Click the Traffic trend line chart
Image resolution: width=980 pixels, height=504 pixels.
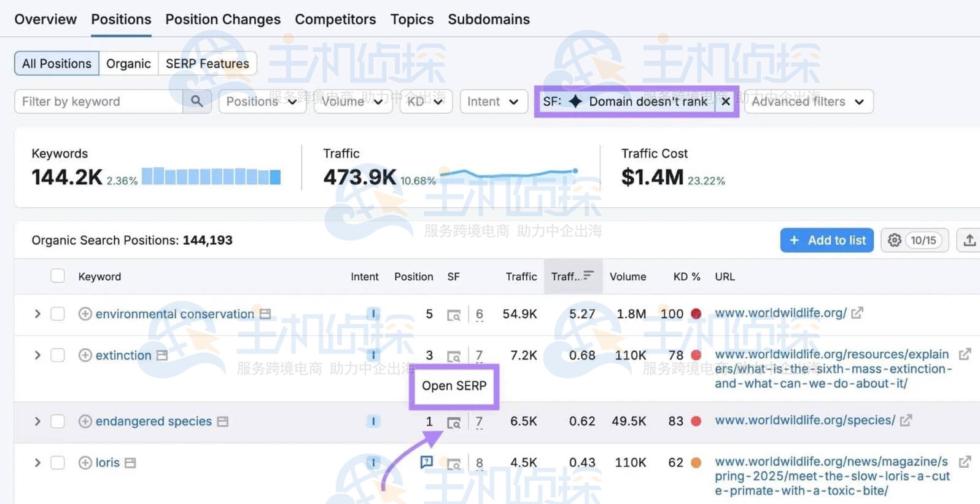pyautogui.click(x=509, y=174)
